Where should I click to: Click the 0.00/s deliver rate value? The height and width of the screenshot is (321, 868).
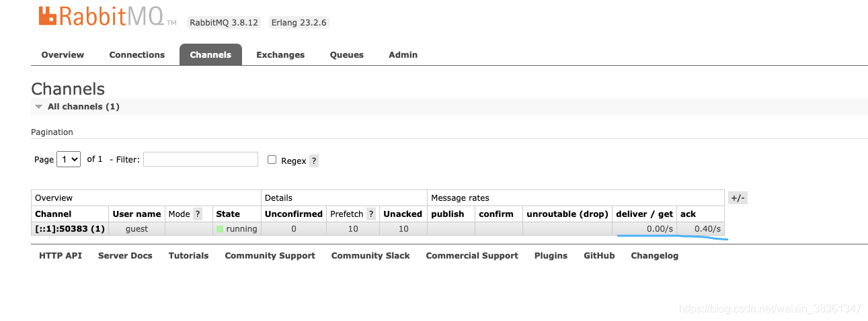[x=660, y=229]
